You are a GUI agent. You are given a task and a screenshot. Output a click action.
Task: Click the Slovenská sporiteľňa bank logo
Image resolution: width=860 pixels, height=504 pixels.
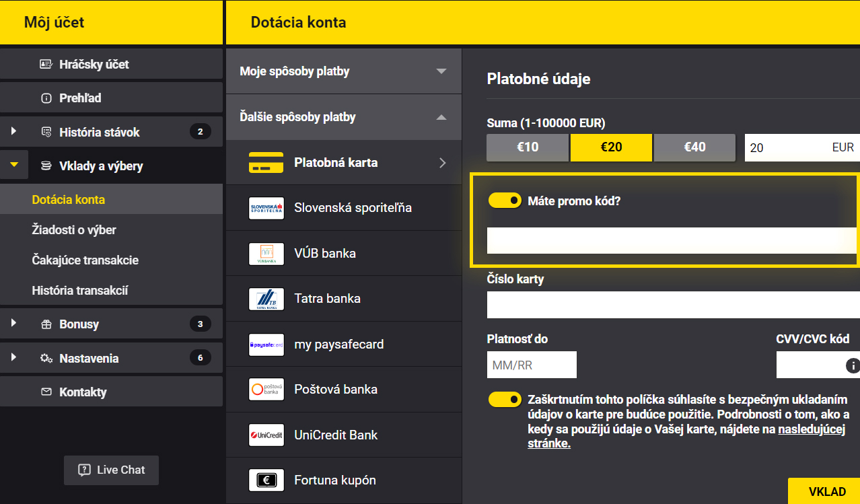tap(266, 208)
